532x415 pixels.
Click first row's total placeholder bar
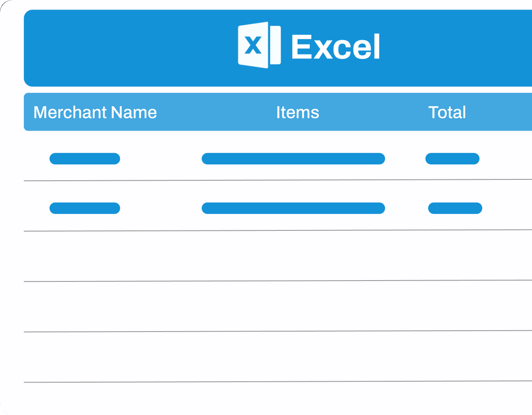pyautogui.click(x=452, y=159)
